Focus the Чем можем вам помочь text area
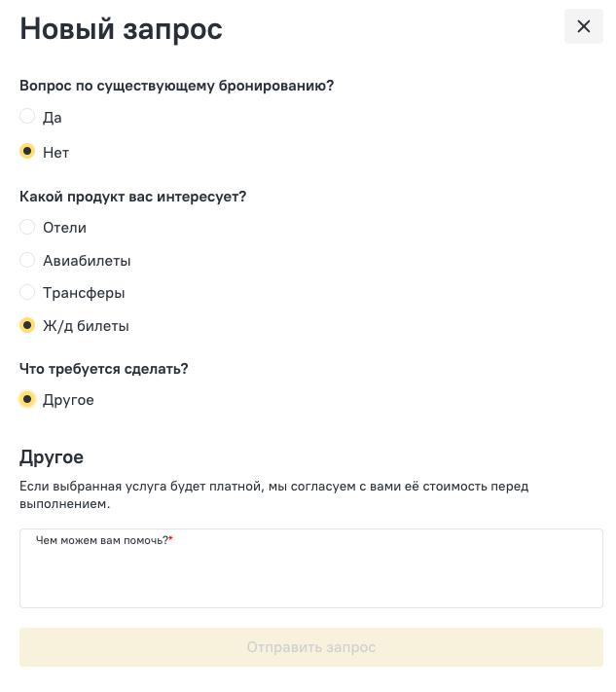The image size is (616, 692). tap(311, 568)
